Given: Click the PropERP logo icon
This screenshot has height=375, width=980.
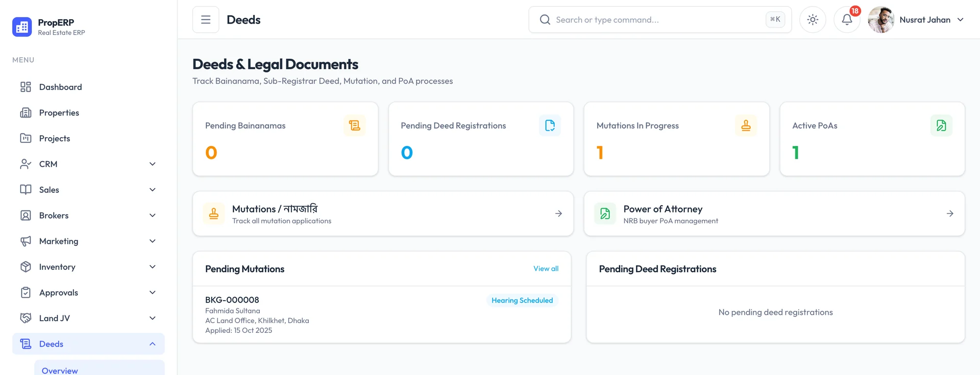Looking at the screenshot, I should tap(22, 27).
